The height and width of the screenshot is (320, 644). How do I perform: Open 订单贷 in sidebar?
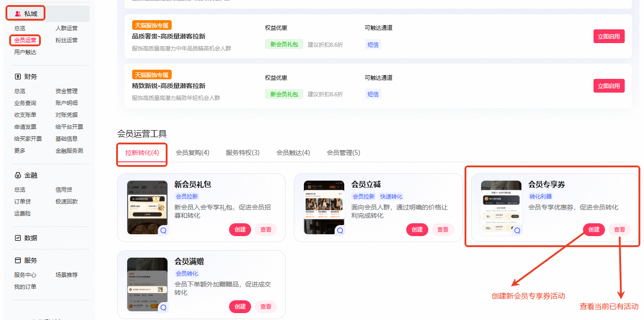coord(22,202)
